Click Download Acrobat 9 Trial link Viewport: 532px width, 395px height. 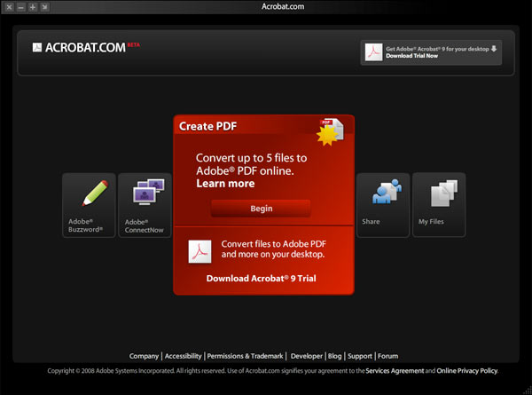point(262,278)
